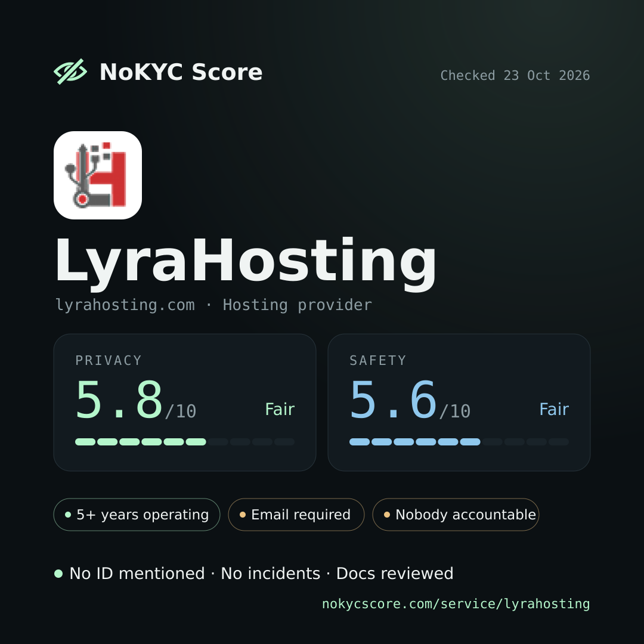Click the Email required tag

pos(296,515)
